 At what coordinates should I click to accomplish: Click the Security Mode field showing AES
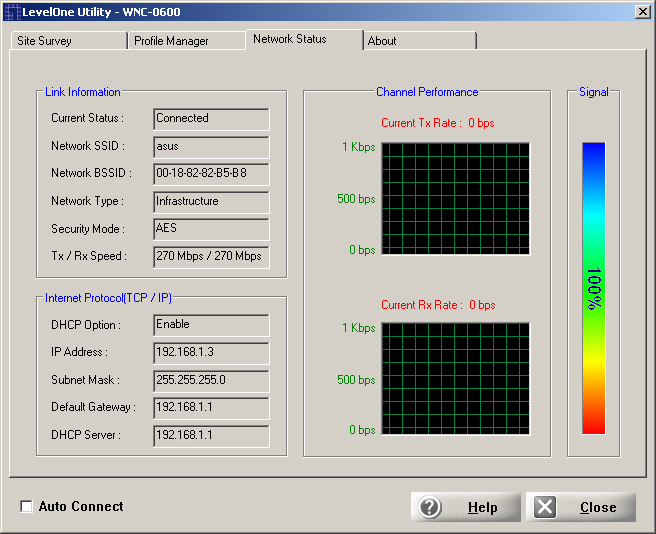point(211,229)
